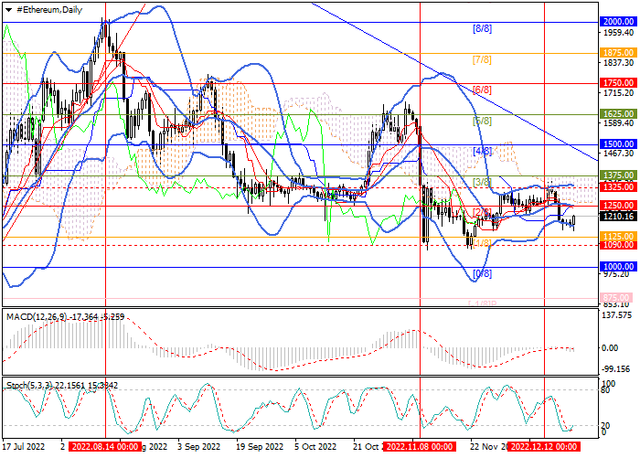Screen dimensions: 640x457
Task: Select the [4/8] Murrey level text
Action: pyautogui.click(x=481, y=151)
